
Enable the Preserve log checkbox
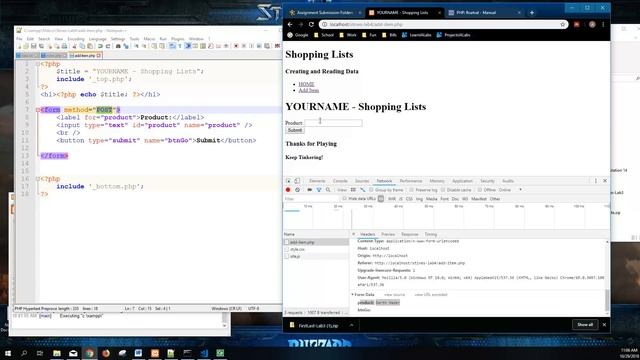[x=411, y=190]
